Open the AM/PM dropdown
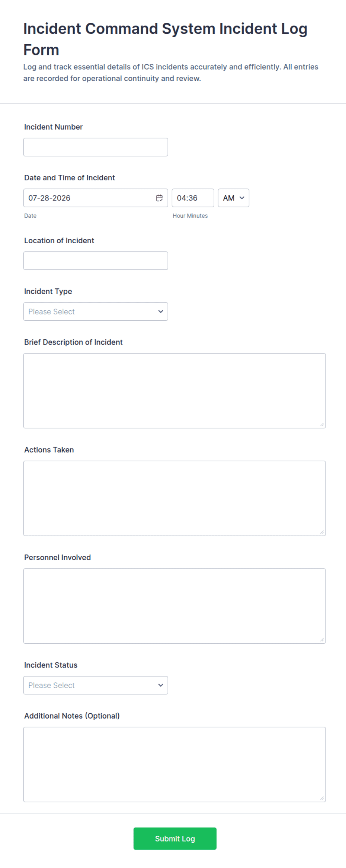 (x=233, y=198)
